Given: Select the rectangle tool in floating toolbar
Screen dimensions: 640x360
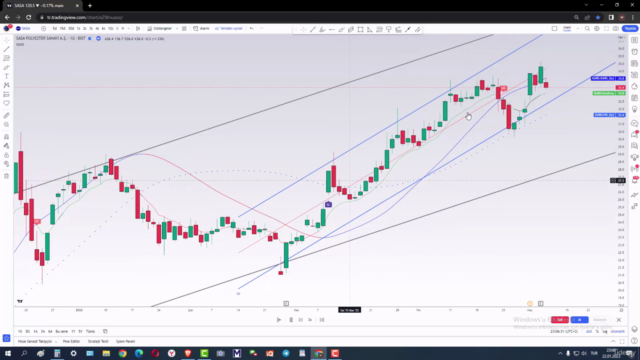Looking at the screenshot, I should [x=360, y=29].
